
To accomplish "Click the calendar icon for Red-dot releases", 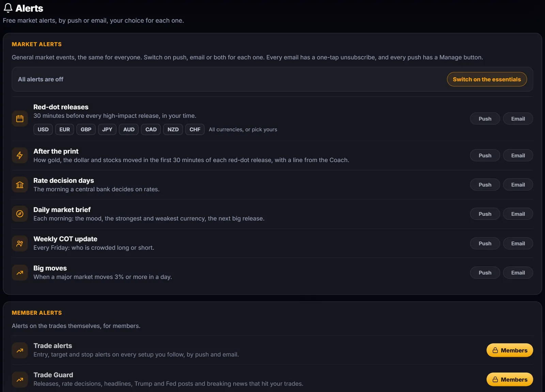I will 20,118.
